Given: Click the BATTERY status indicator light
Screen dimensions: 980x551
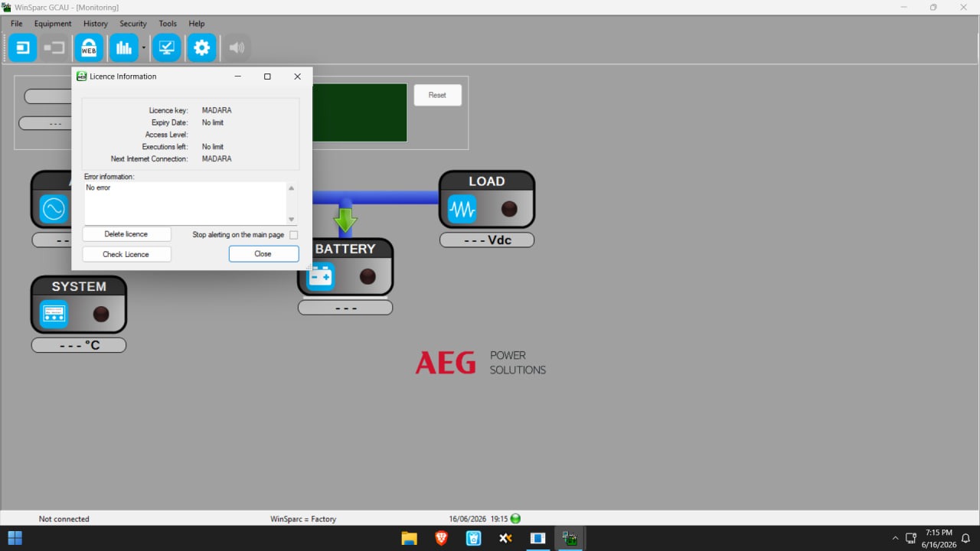Looking at the screenshot, I should pyautogui.click(x=367, y=276).
